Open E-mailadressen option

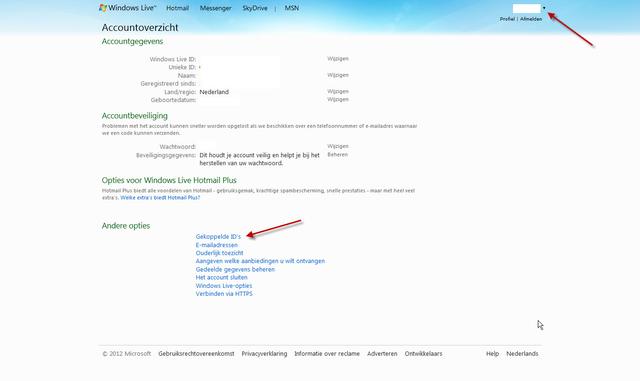click(217, 245)
